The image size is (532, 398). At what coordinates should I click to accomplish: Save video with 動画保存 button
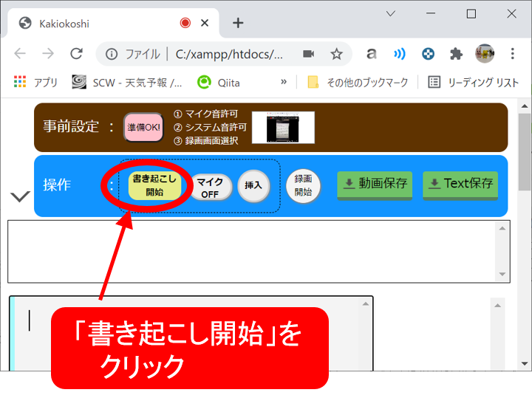(375, 185)
